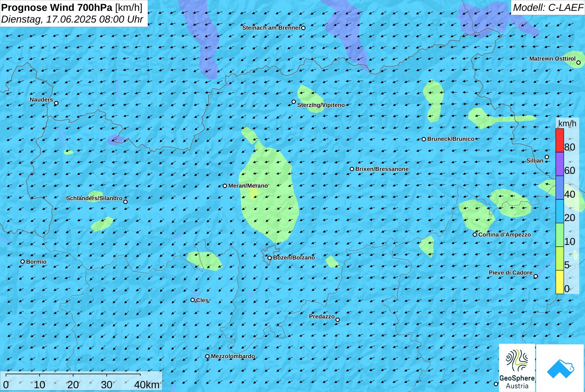
Task: Click the "0" label on the distance scale bar
Action: (x=6, y=385)
